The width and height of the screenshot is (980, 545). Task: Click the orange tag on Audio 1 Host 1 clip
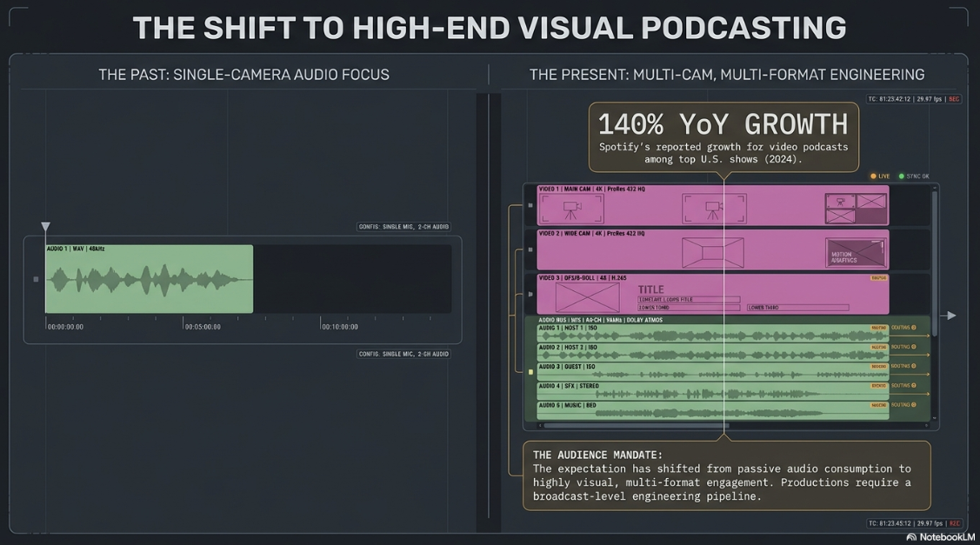click(879, 328)
